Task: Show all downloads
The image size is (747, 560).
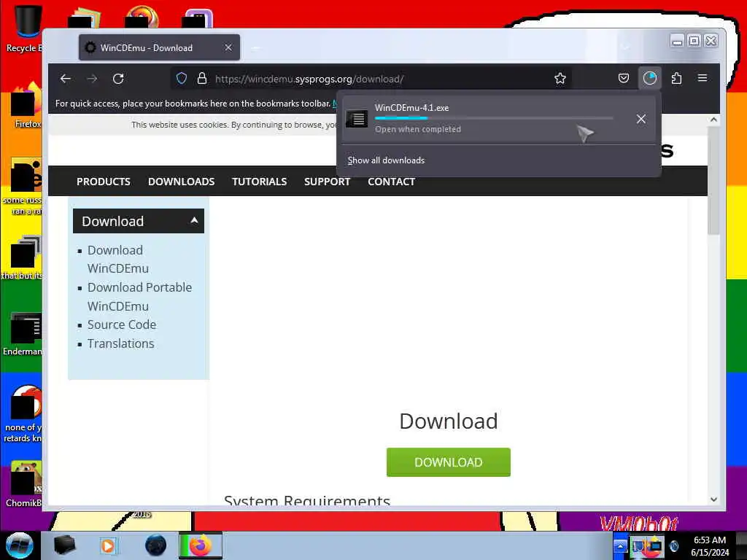Action: pyautogui.click(x=386, y=160)
